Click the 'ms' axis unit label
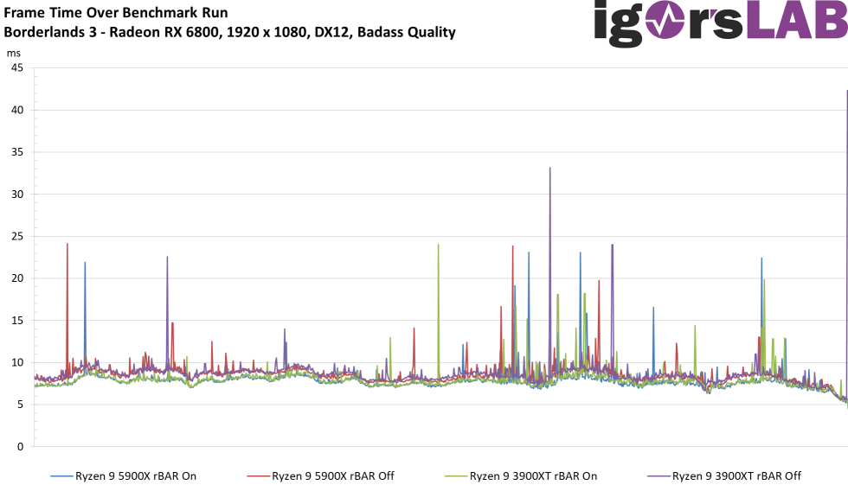Viewport: 848px width, 504px height. point(14,54)
